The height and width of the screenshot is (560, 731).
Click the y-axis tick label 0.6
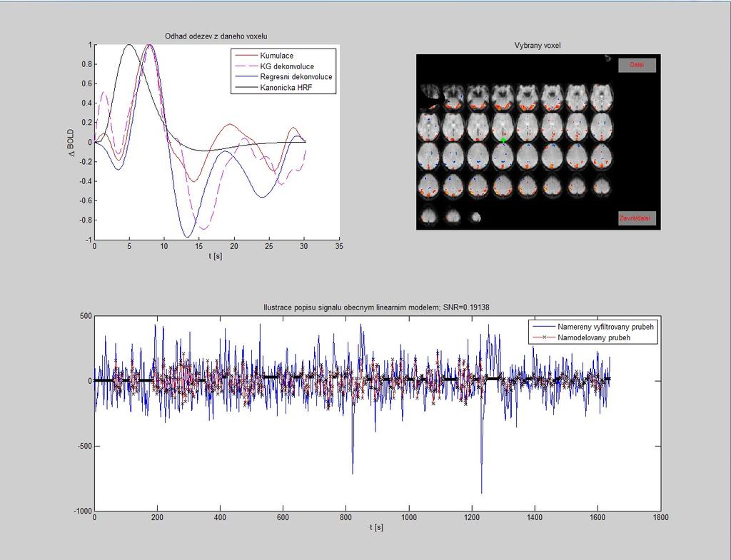pos(87,84)
